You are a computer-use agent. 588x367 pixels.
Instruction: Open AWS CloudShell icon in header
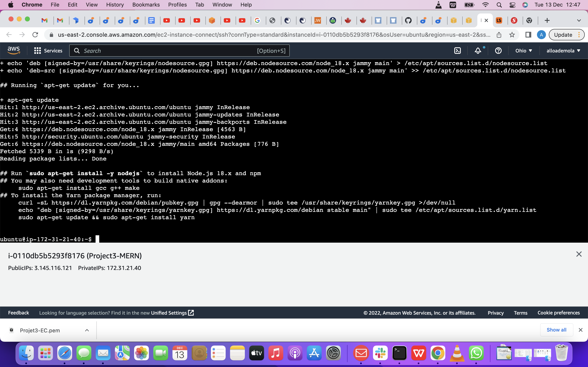click(x=458, y=51)
